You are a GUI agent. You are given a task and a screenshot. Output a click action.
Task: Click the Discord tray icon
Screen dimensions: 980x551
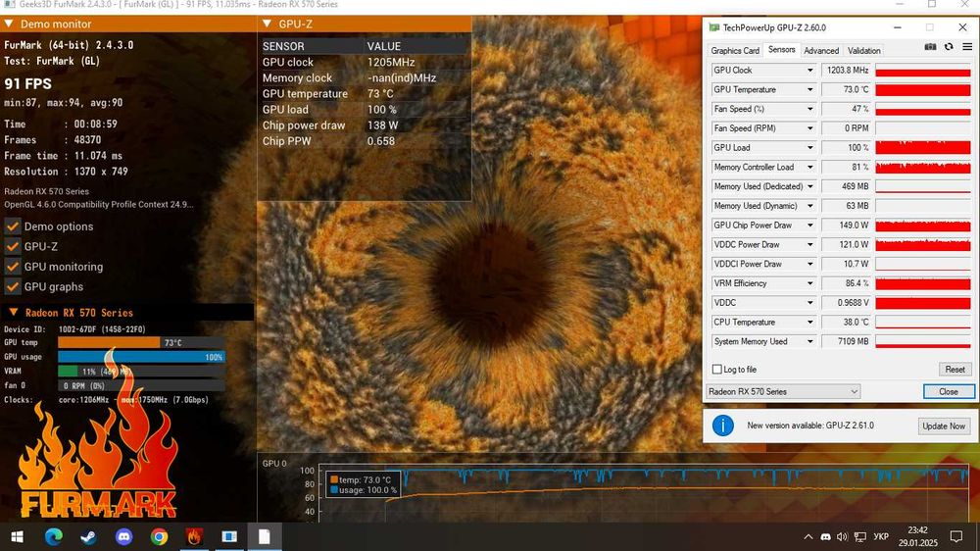pyautogui.click(x=825, y=536)
